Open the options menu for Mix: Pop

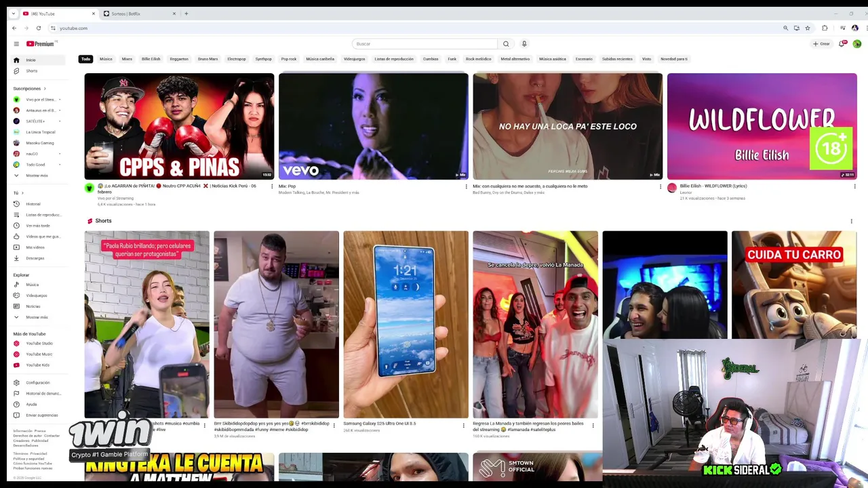(466, 186)
